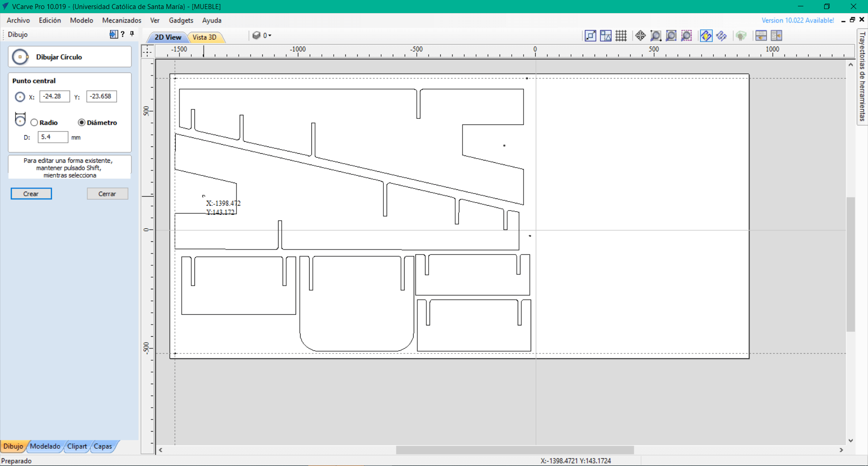Expand the Trayectorias de herramientas side panel

(862, 76)
